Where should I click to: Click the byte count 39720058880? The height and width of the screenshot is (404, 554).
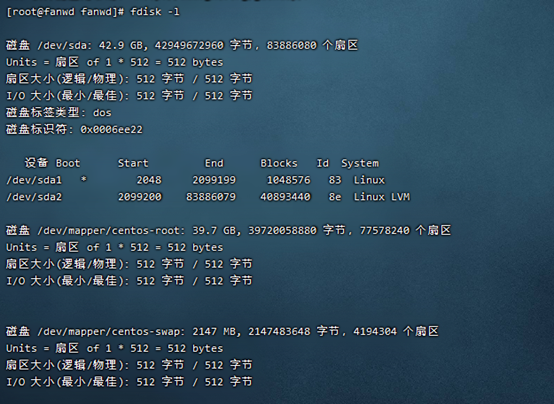pyautogui.click(x=282, y=231)
